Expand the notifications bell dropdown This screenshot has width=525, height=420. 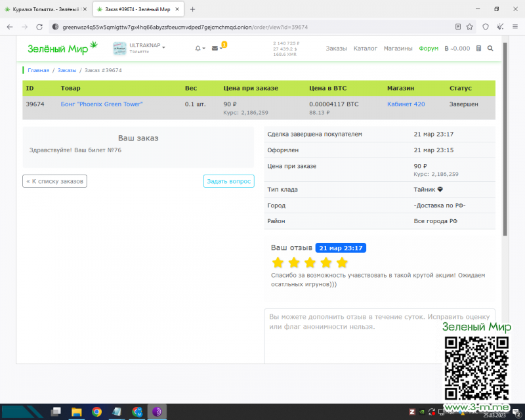(x=199, y=49)
